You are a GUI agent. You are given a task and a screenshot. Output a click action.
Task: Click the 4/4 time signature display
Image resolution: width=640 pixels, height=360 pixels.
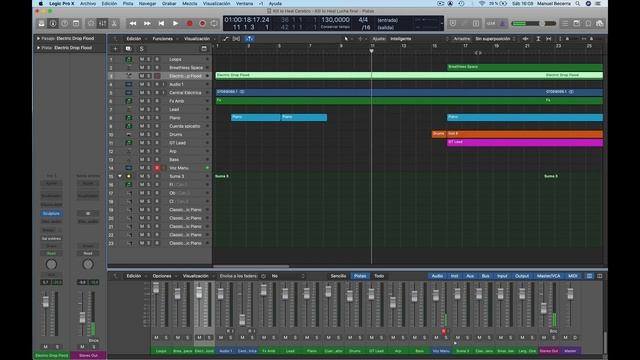[363, 20]
